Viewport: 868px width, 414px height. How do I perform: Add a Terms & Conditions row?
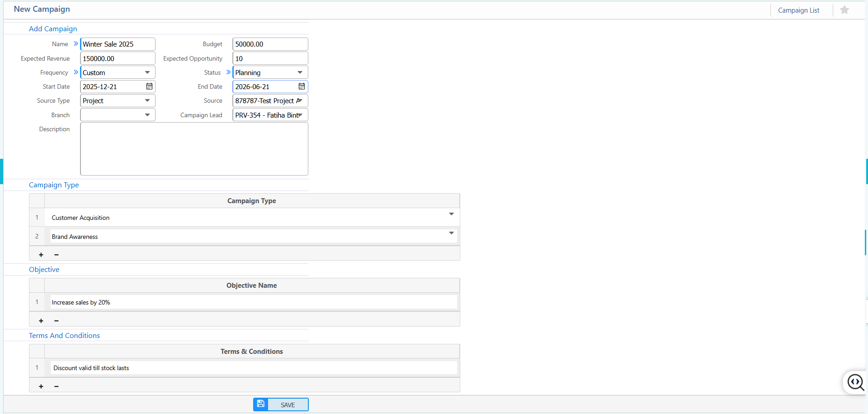click(41, 386)
